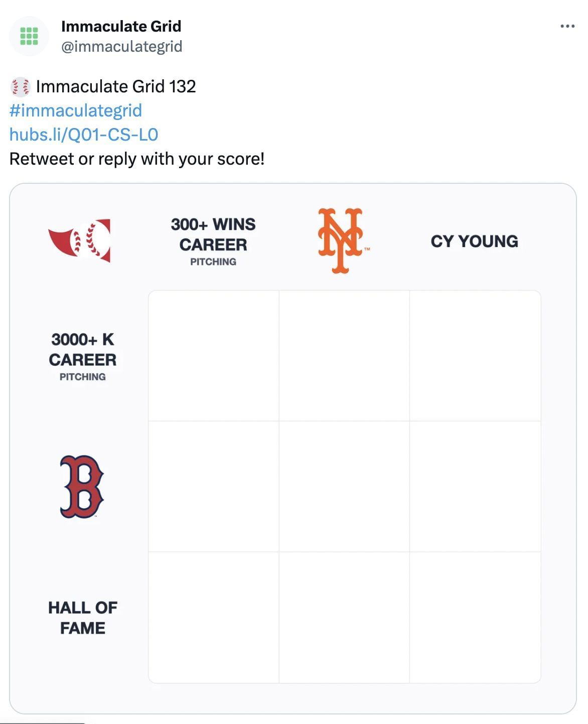
Task: Open the #immaculategrid hashtag
Action: 74,110
